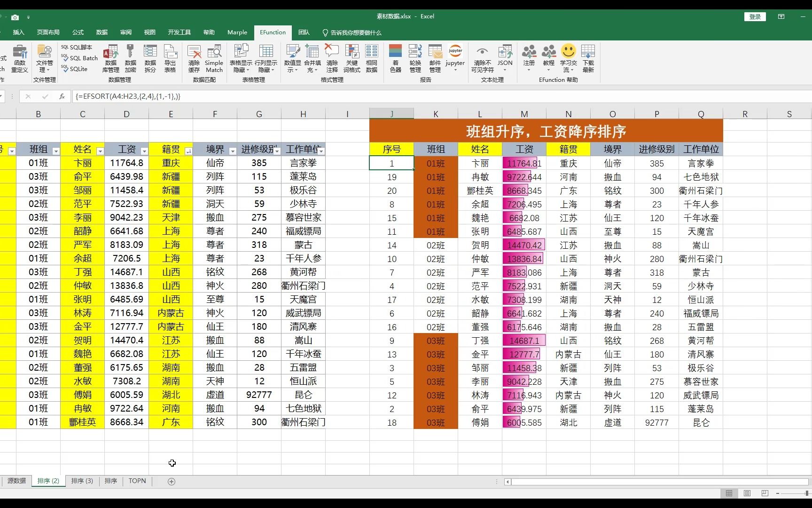Click 导出表格 export icon
This screenshot has width=812, height=508.
170,58
